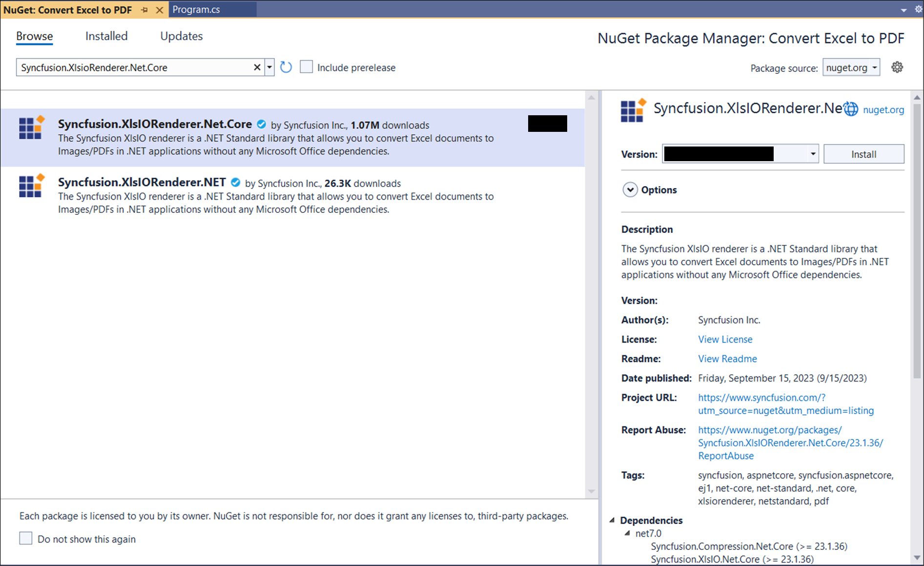Image resolution: width=924 pixels, height=566 pixels.
Task: Collapse the net7.0 dependency node
Action: coord(628,533)
